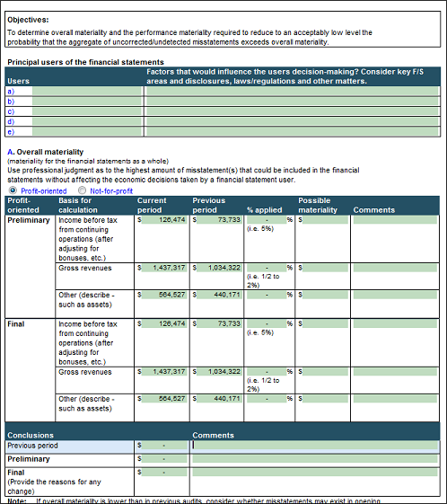Click Preliminary gross revenues possible materiality field

325,268
